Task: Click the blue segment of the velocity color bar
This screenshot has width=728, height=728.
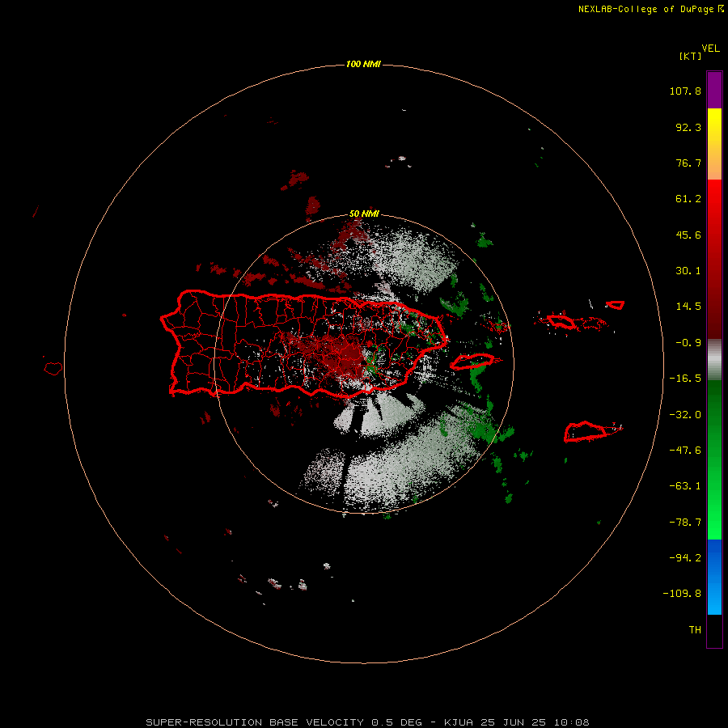Action: tap(714, 577)
